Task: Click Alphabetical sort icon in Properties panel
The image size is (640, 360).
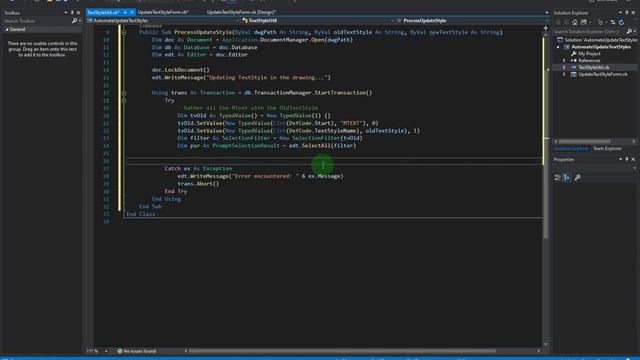Action: (567, 178)
